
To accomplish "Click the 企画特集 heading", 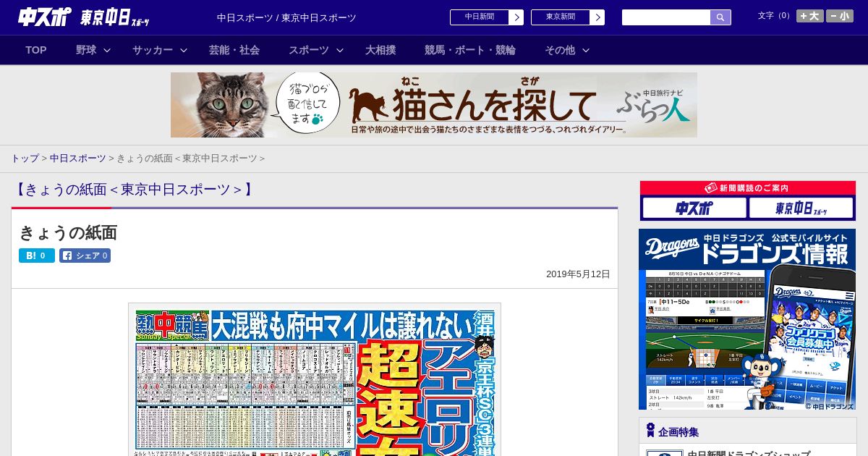I will pyautogui.click(x=678, y=432).
